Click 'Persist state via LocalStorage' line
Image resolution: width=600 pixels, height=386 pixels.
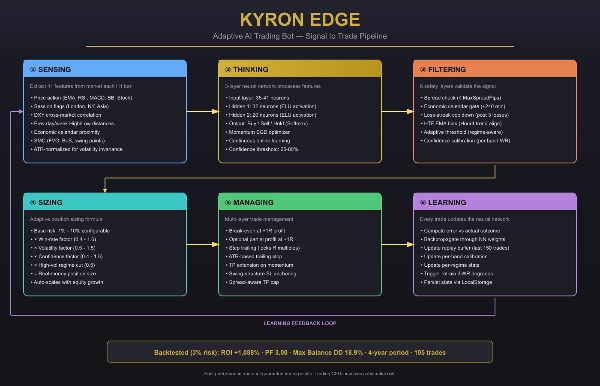tap(457, 282)
